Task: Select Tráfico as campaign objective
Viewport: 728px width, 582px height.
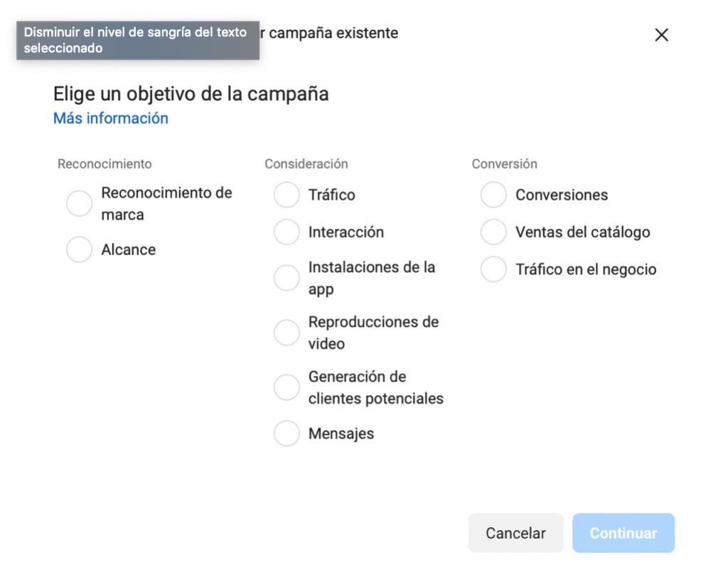Action: click(x=287, y=195)
